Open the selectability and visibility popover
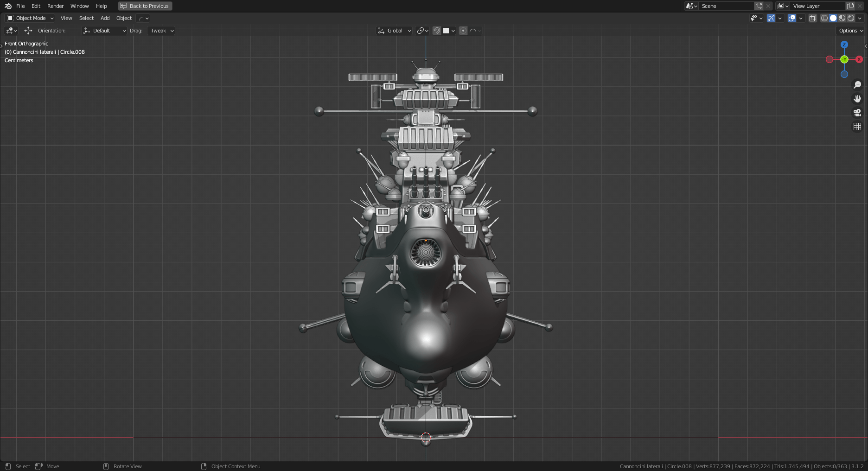868x471 pixels. tap(756, 18)
